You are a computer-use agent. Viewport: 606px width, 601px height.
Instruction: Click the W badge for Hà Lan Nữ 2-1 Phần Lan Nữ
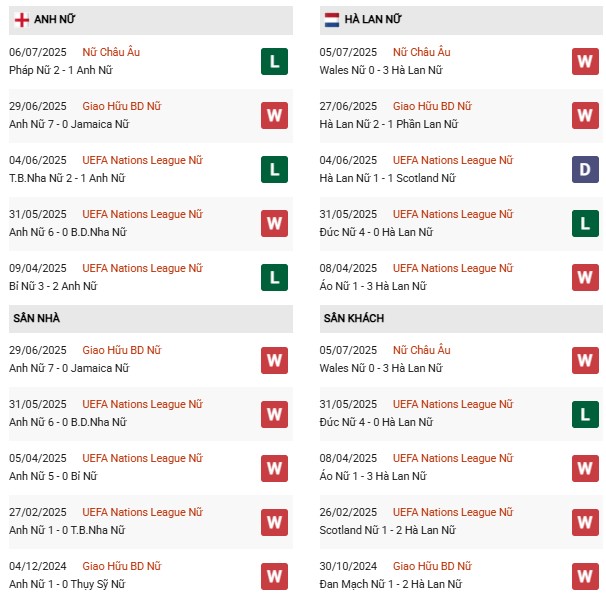point(585,116)
